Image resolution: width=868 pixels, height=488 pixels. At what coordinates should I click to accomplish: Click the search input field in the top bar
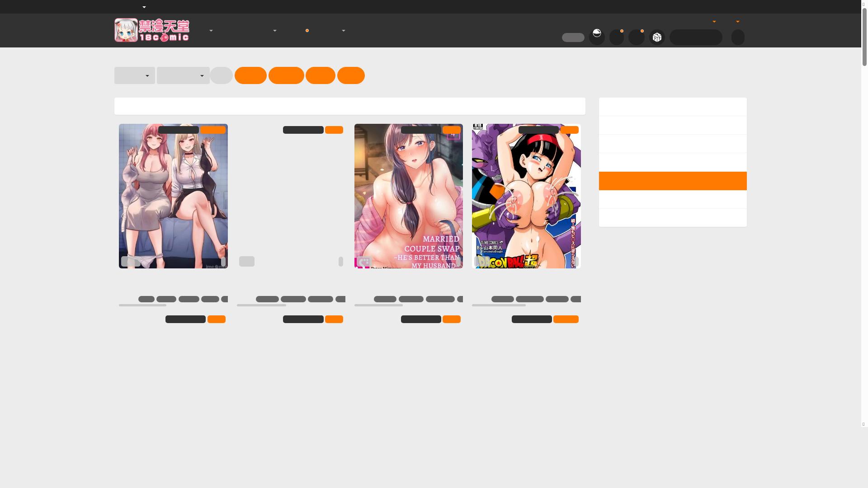(695, 37)
